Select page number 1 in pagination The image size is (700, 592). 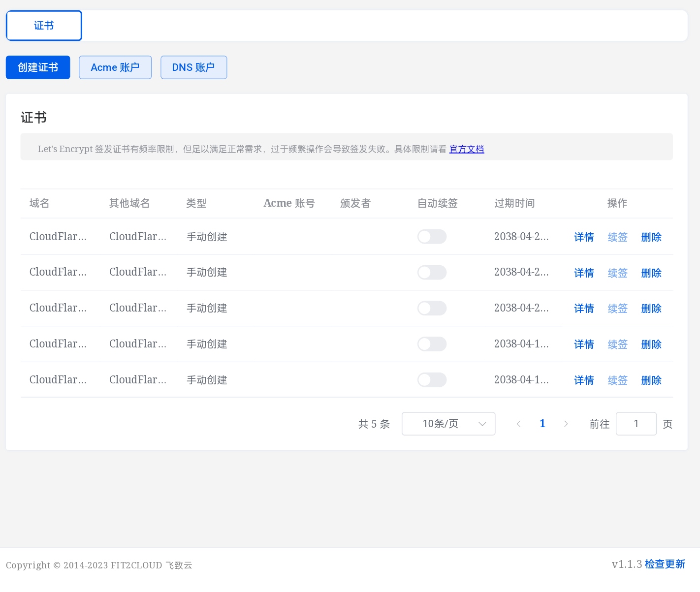pyautogui.click(x=542, y=423)
